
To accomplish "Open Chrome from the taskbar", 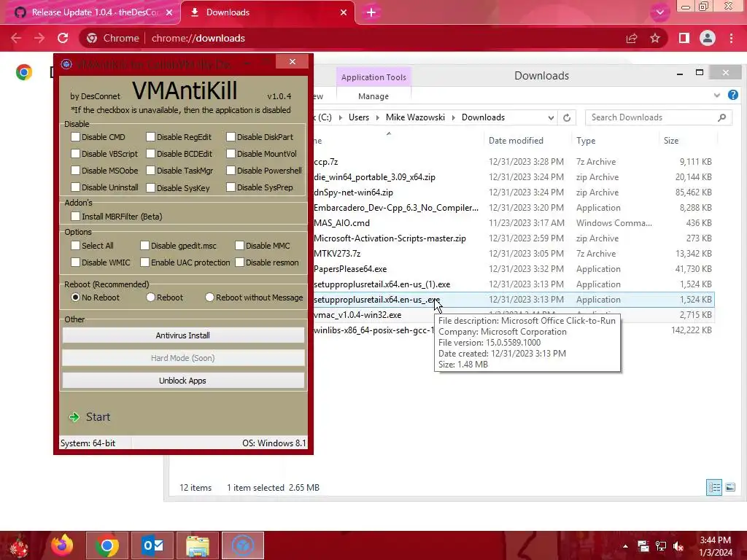I will click(107, 545).
